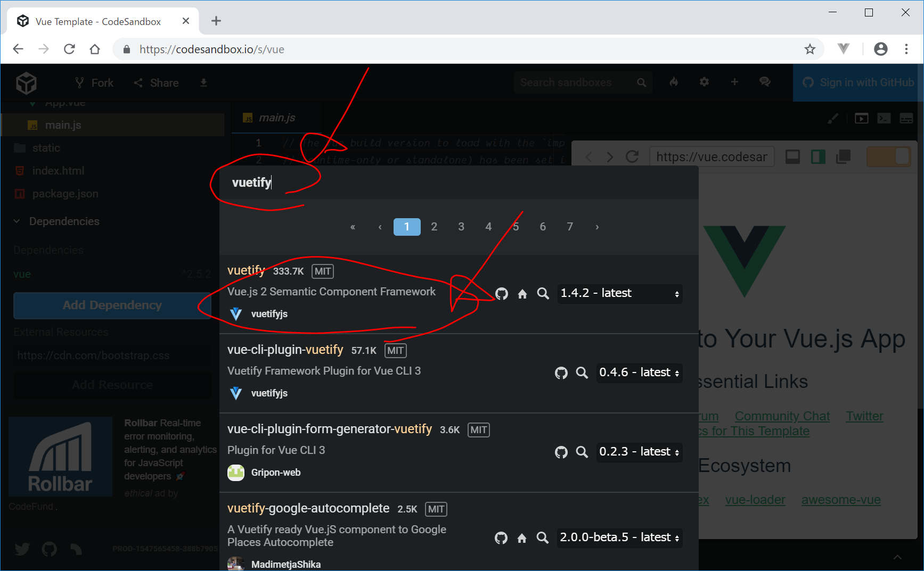Click the download sandbox icon
The width and height of the screenshot is (924, 571).
tap(203, 83)
